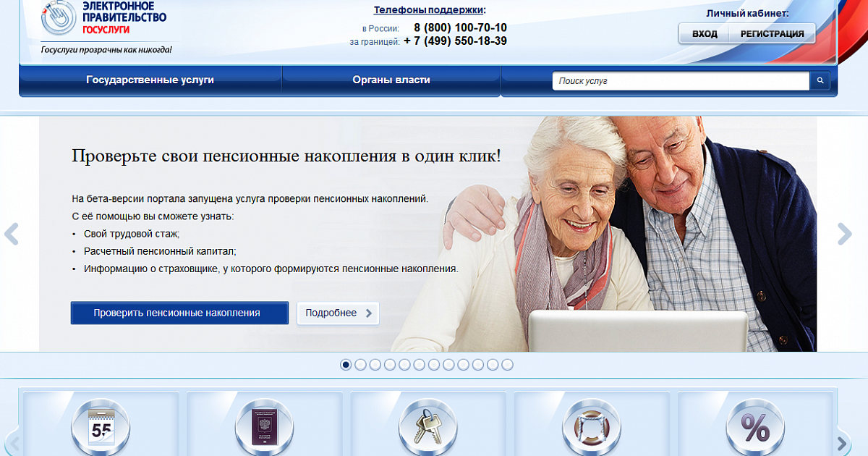Select the first carousel dot

[x=346, y=365]
